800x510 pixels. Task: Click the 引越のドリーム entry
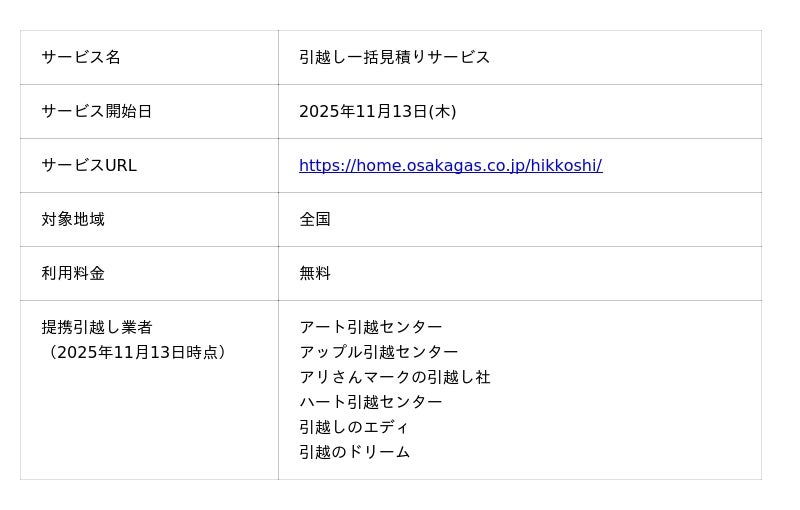(354, 453)
